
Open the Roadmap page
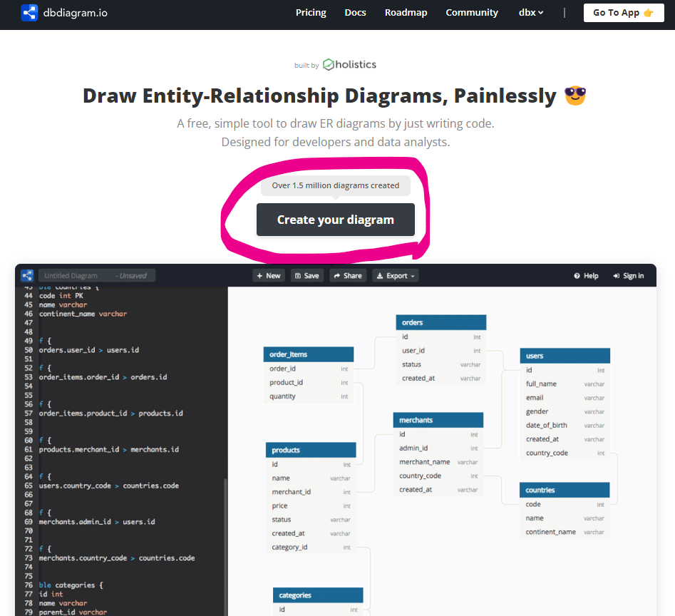coord(406,13)
